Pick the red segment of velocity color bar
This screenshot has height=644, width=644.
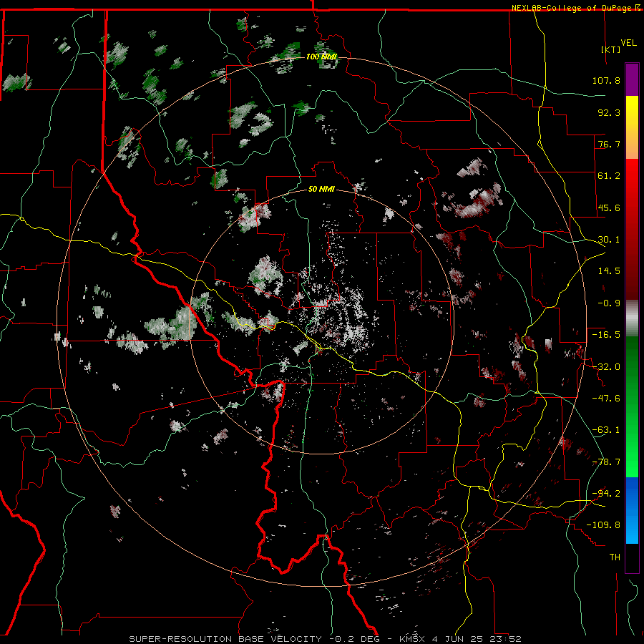point(632,230)
